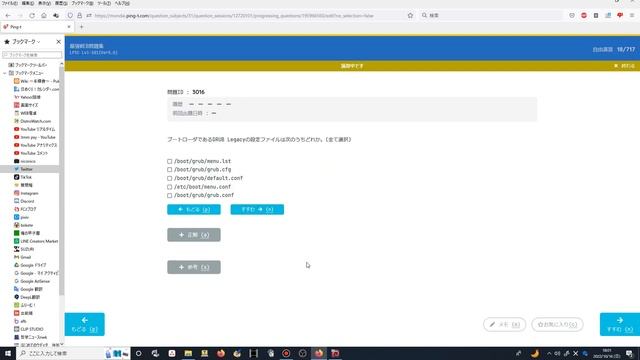Image resolution: width=640 pixels, height=360 pixels.
Task: Click the small blue next button under answers
Action: pyautogui.click(x=257, y=209)
